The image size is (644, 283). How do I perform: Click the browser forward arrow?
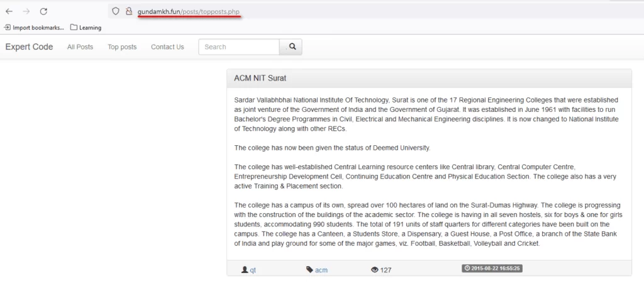tap(26, 11)
